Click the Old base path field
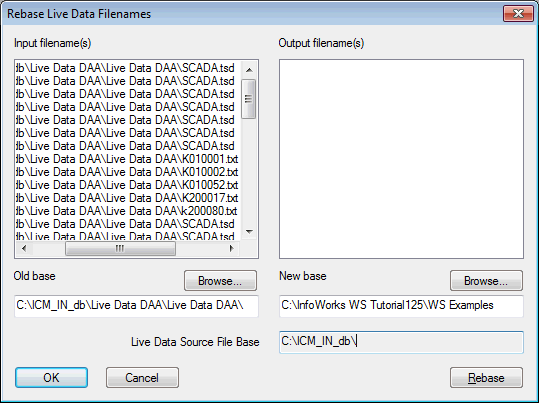 click(136, 306)
